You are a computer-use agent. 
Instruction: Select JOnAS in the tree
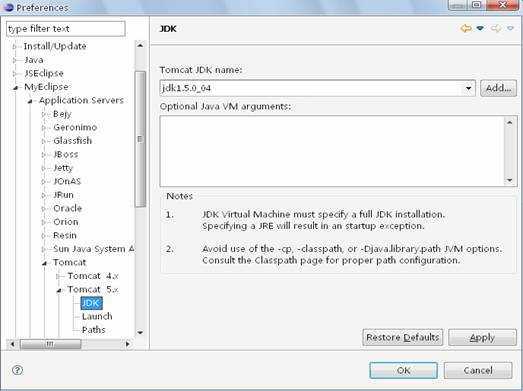[67, 181]
